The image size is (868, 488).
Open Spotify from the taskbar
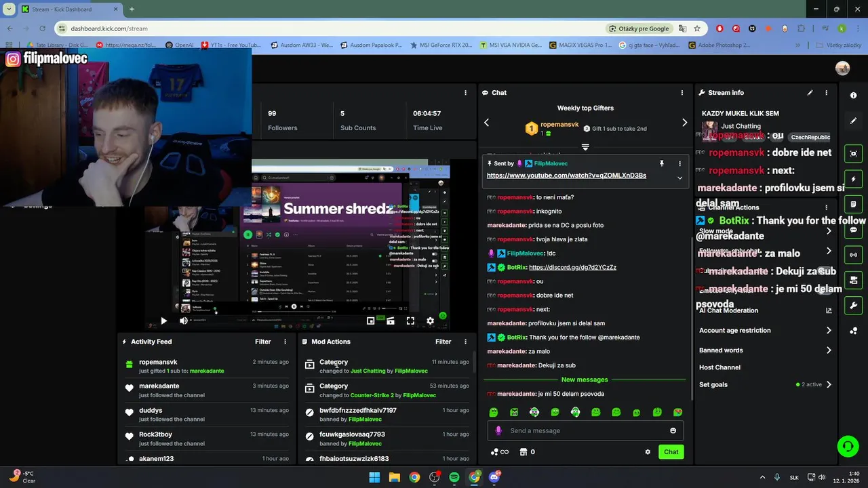[454, 477]
